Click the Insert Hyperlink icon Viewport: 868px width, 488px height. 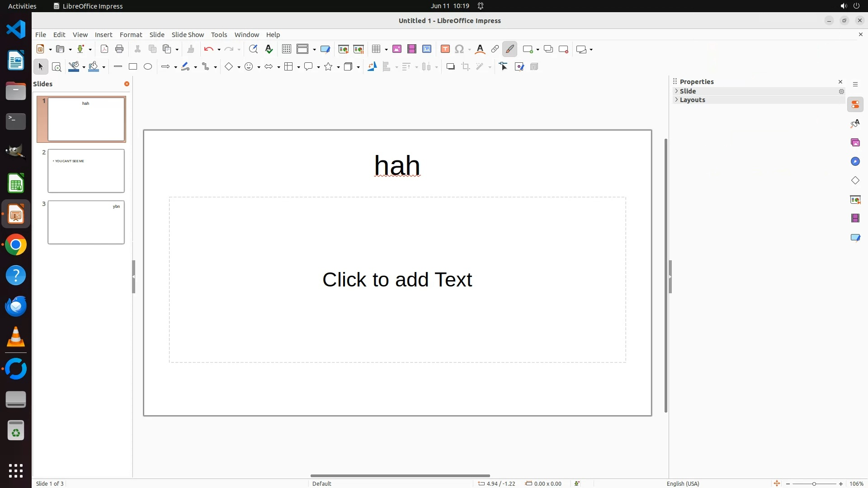coord(495,49)
